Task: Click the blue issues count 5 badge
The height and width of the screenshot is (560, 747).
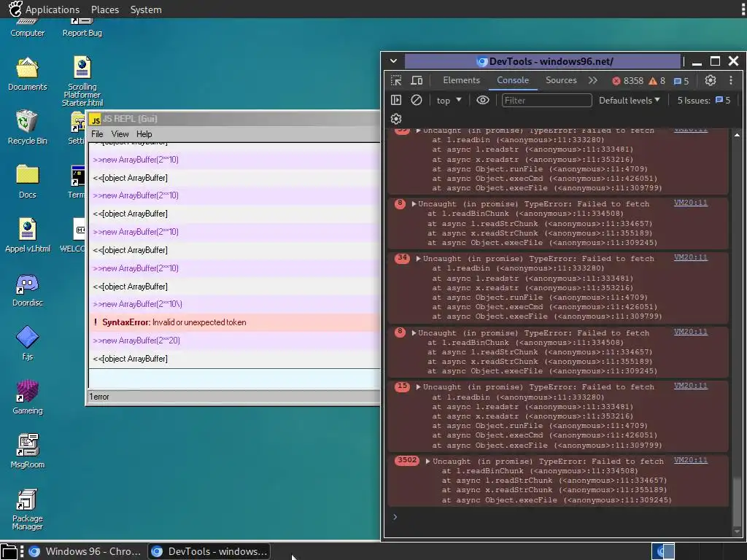Action: pyautogui.click(x=681, y=81)
